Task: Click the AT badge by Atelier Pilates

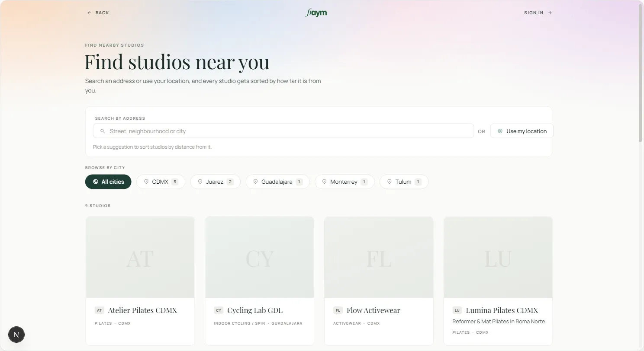Action: click(99, 310)
